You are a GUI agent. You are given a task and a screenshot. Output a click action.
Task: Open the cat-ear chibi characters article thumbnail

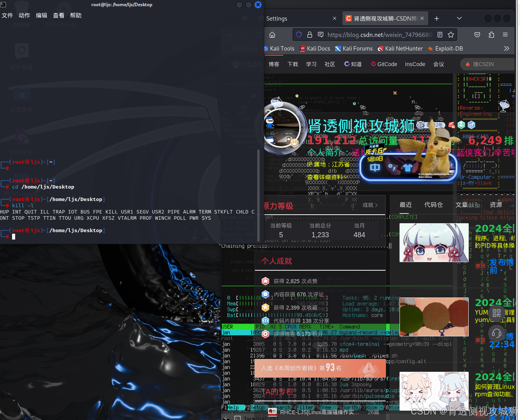(x=434, y=391)
